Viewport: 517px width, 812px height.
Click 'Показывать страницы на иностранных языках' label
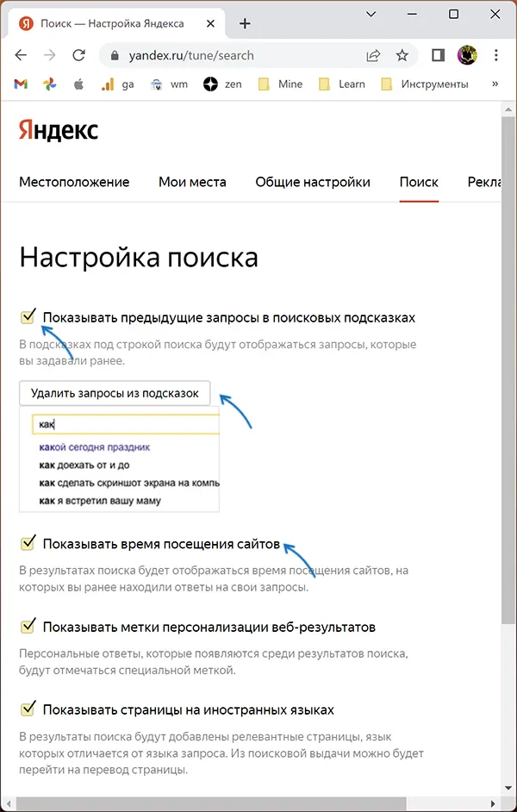[189, 709]
